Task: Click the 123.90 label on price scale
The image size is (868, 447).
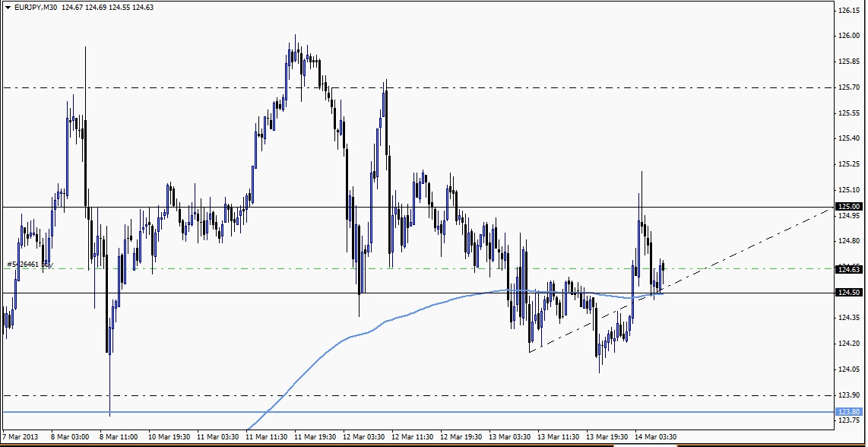Action: click(x=849, y=395)
